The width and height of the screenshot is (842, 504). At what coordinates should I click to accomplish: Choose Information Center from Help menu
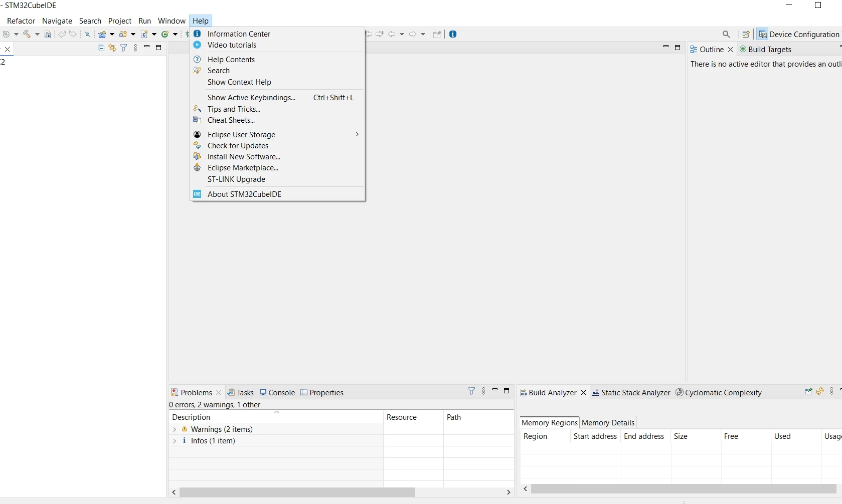277,34
